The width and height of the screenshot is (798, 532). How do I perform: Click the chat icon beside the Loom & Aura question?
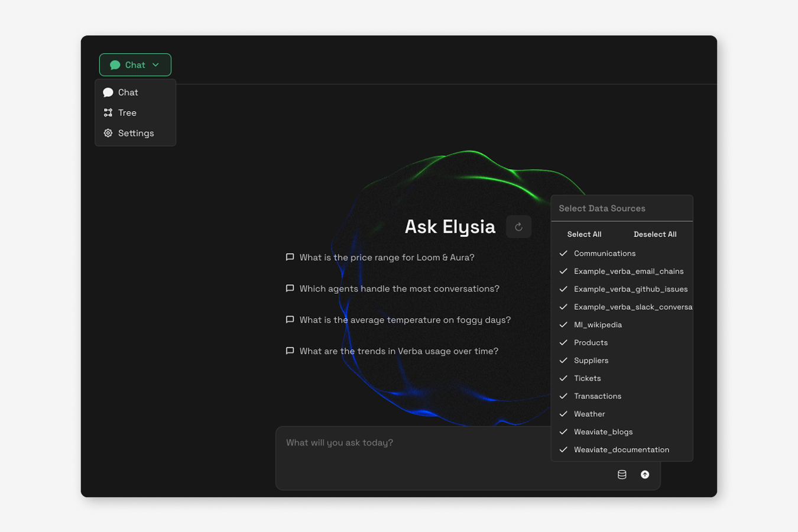(x=290, y=257)
